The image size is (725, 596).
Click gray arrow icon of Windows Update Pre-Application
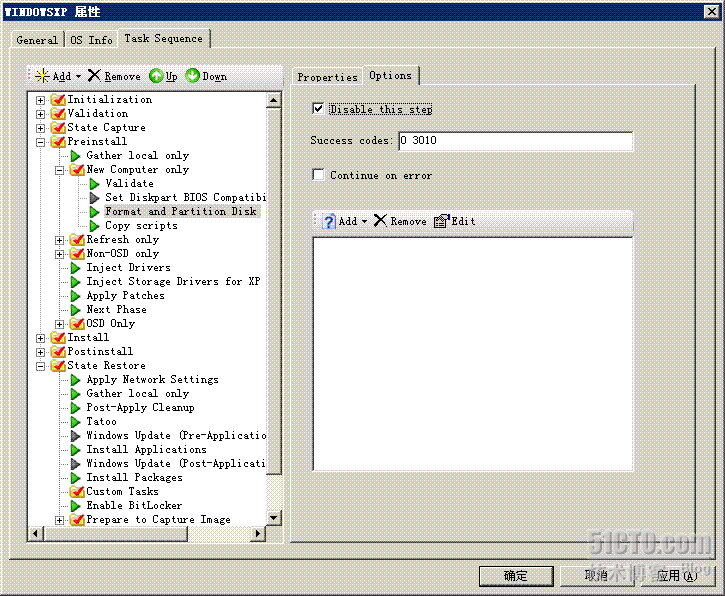click(x=75, y=436)
